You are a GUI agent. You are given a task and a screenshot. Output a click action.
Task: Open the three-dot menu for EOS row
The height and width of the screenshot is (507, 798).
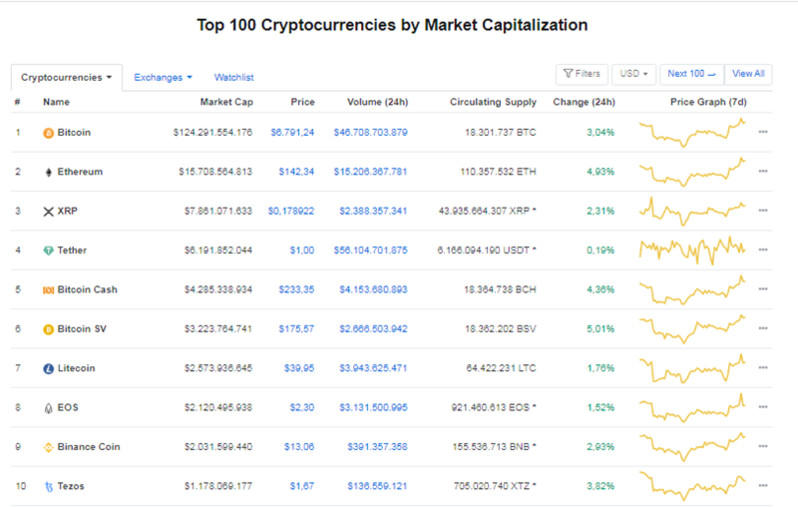(763, 408)
